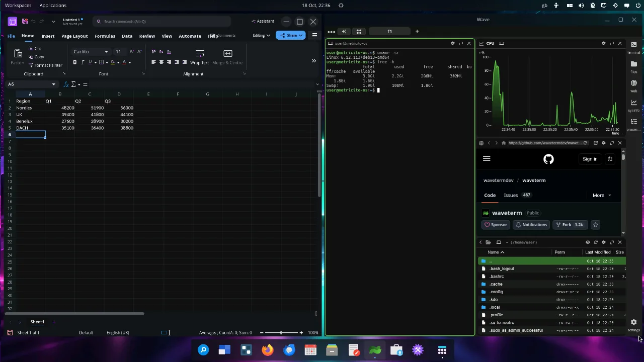
Task: Open the Wave sidebar files widget
Action: [x=634, y=66]
